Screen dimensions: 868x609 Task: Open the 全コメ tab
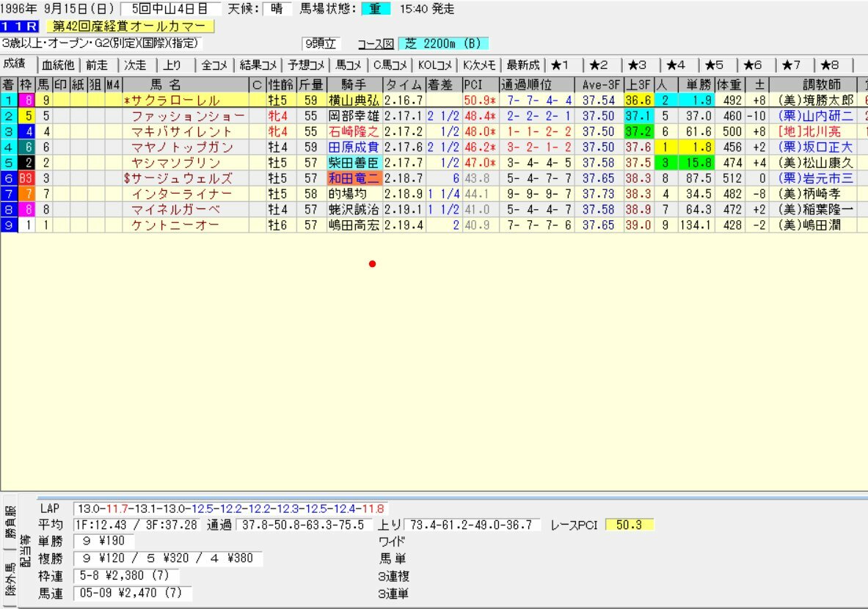(214, 65)
